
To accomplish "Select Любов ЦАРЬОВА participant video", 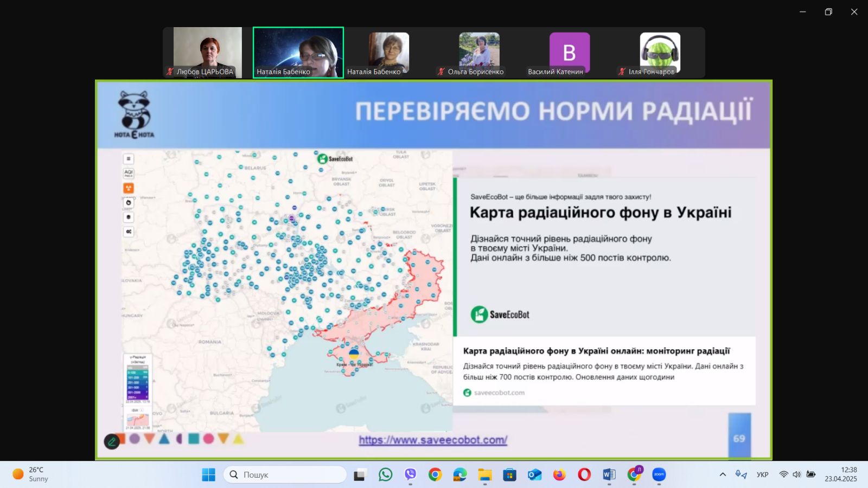I will (x=207, y=52).
